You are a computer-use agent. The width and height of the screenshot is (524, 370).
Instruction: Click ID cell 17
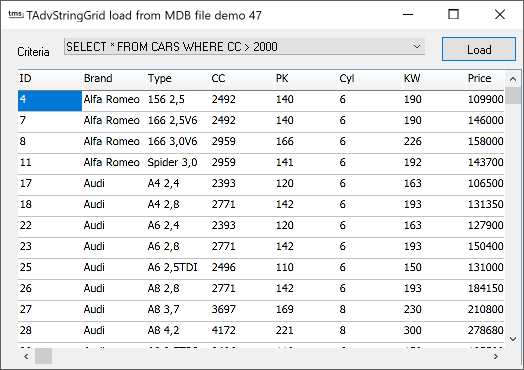50,185
